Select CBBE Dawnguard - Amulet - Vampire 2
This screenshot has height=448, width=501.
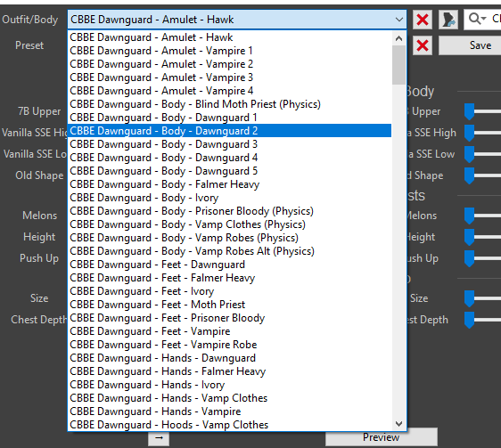pyautogui.click(x=229, y=64)
